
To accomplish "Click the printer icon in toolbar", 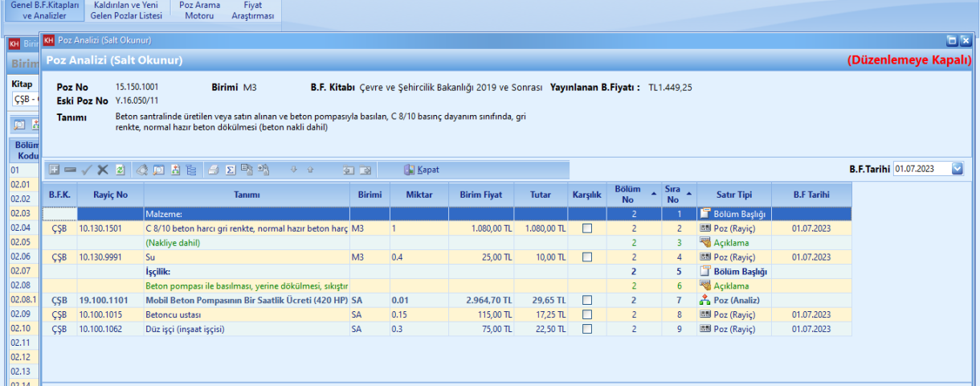I will (x=213, y=170).
